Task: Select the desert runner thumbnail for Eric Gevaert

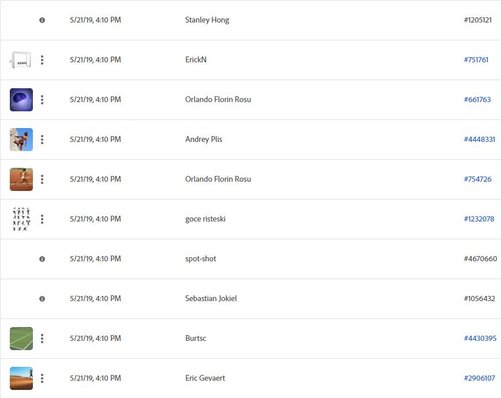Action: coord(21,378)
